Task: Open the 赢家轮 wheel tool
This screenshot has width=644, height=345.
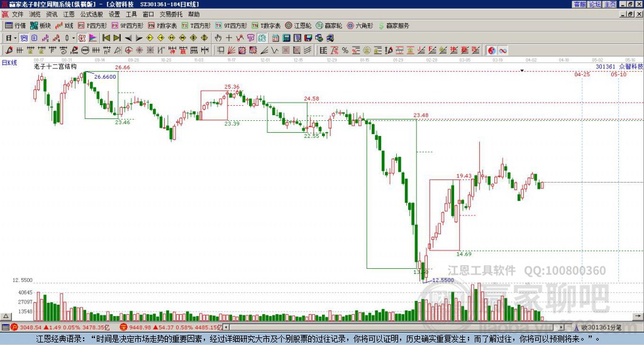Action: [329, 25]
